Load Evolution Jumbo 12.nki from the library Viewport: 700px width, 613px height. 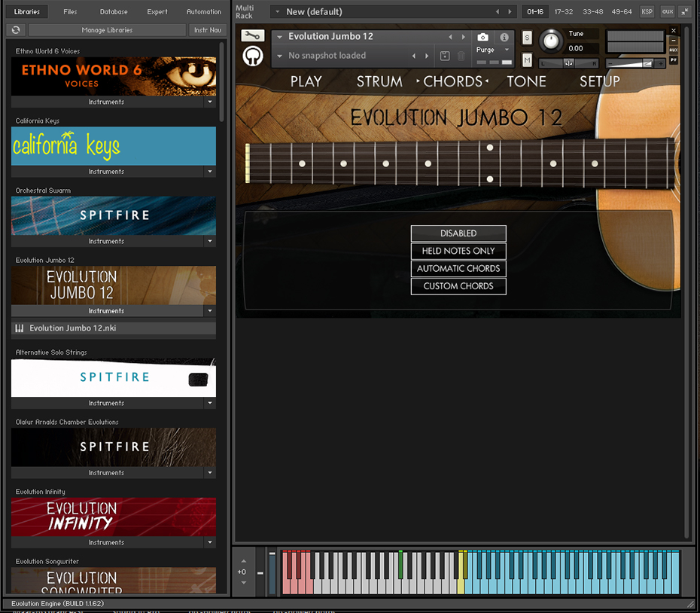pos(114,328)
